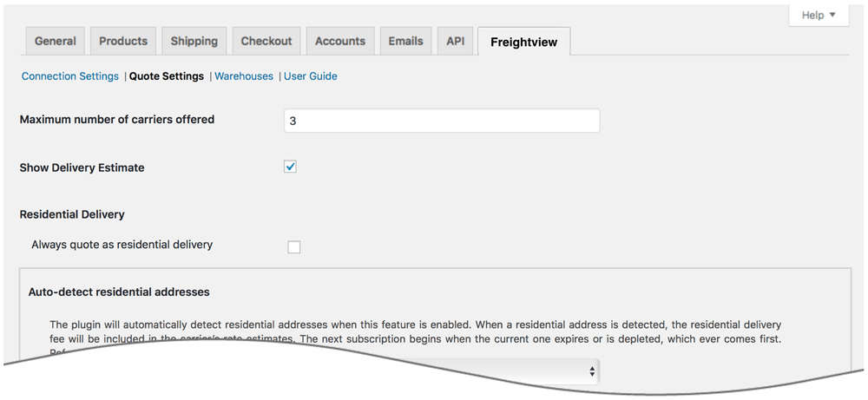Go to the Warehouses section
The height and width of the screenshot is (400, 868).
(x=244, y=76)
